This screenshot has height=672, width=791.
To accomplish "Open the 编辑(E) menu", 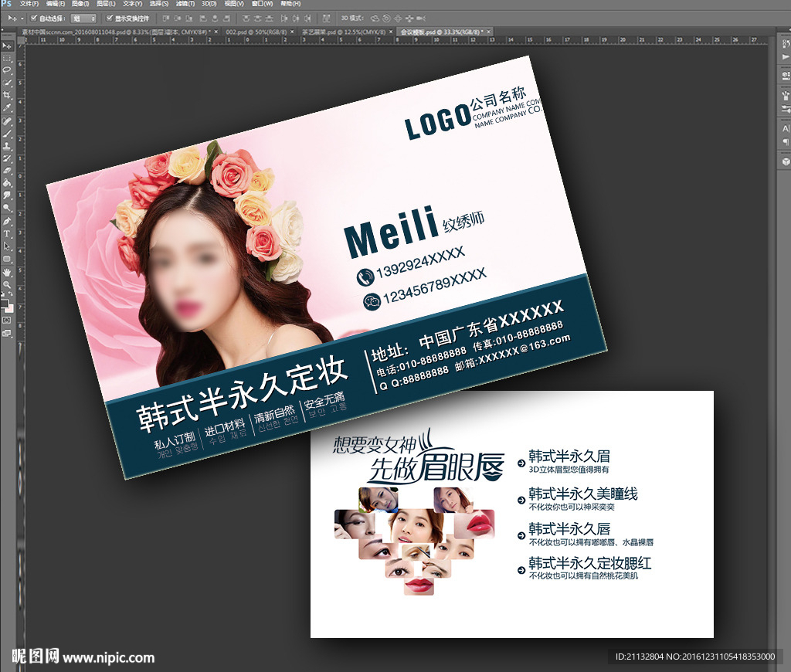I will click(56, 4).
